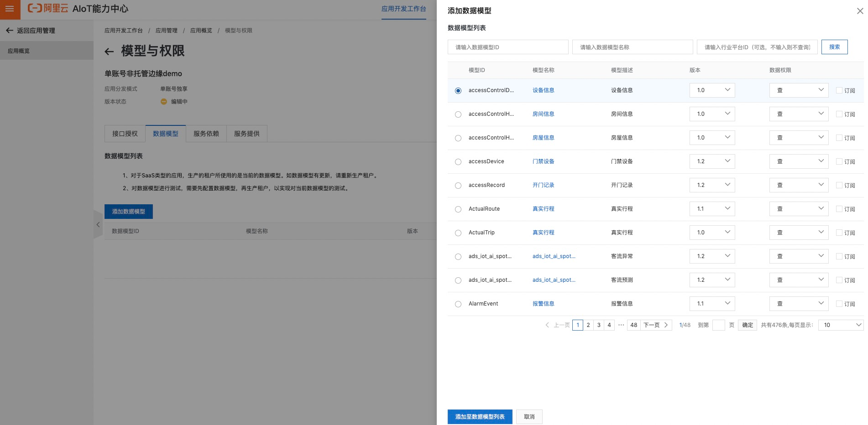Click the 取消 button
The image size is (868, 425).
click(x=529, y=417)
